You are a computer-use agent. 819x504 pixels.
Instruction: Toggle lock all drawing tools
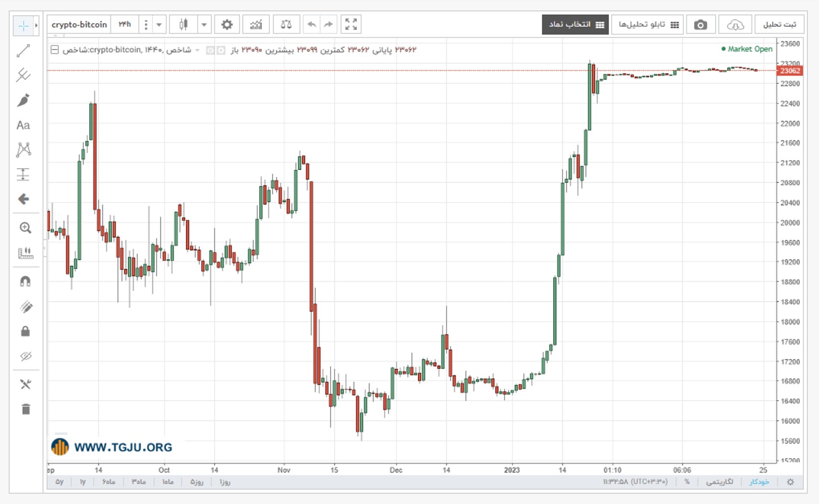point(25,331)
